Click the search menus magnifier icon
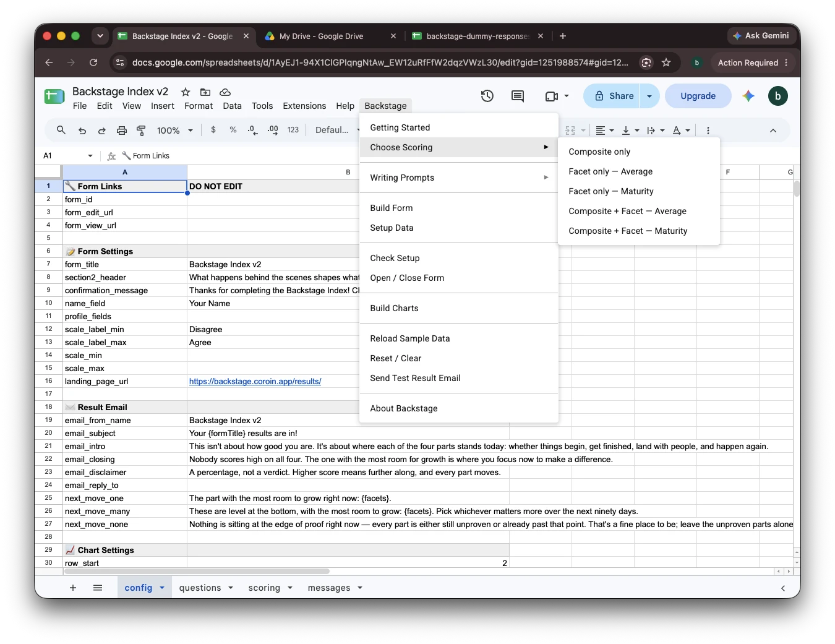835x644 pixels. pyautogui.click(x=61, y=130)
